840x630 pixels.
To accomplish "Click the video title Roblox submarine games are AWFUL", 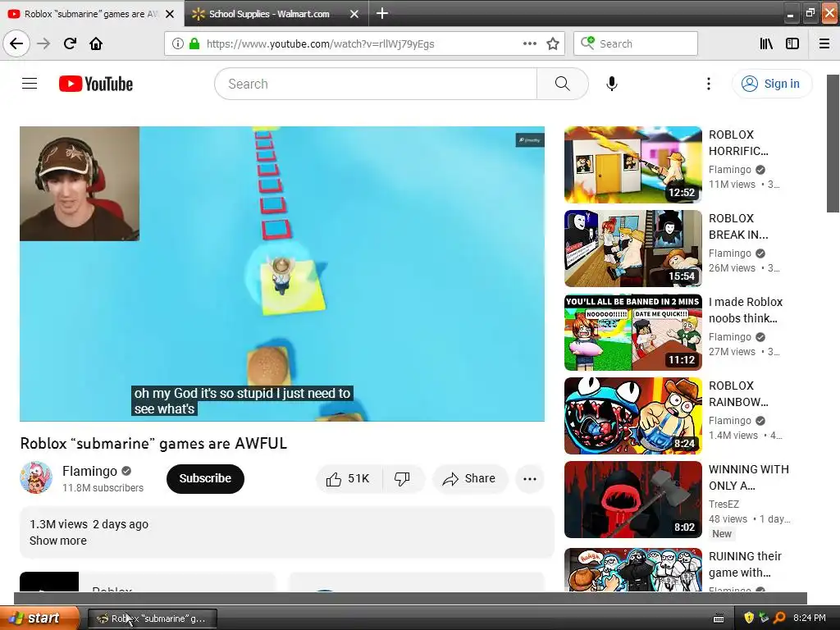I will pyautogui.click(x=153, y=444).
